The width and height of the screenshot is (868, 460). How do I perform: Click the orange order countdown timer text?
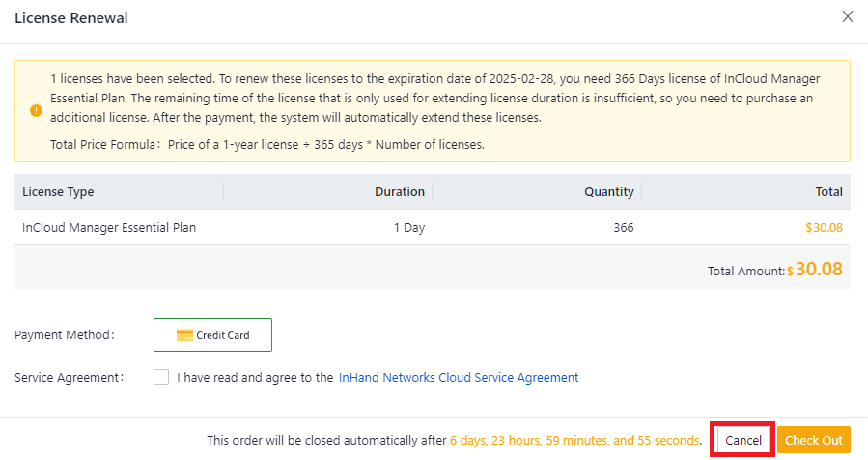pyautogui.click(x=574, y=441)
